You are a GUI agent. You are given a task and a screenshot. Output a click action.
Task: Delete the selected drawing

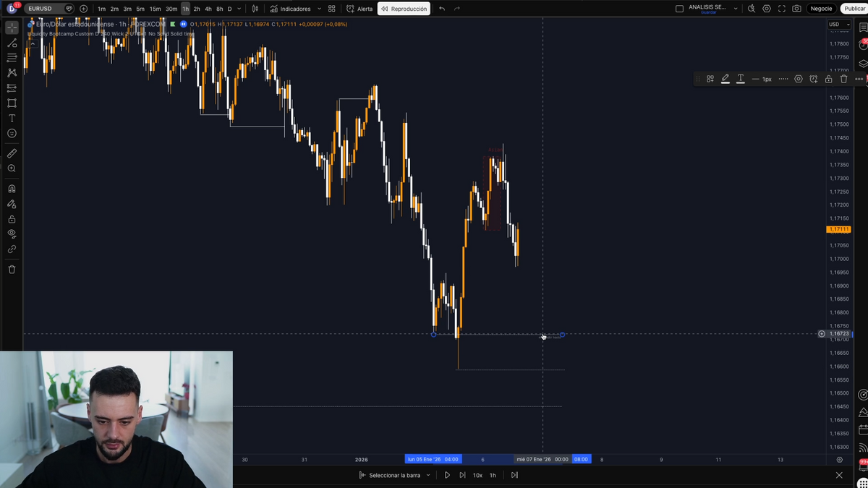click(844, 79)
